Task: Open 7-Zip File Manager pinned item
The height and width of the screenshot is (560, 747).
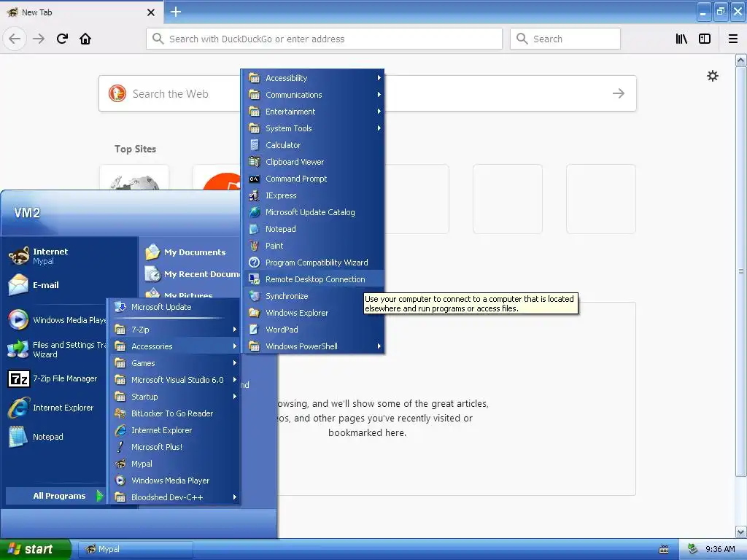Action: (x=56, y=378)
